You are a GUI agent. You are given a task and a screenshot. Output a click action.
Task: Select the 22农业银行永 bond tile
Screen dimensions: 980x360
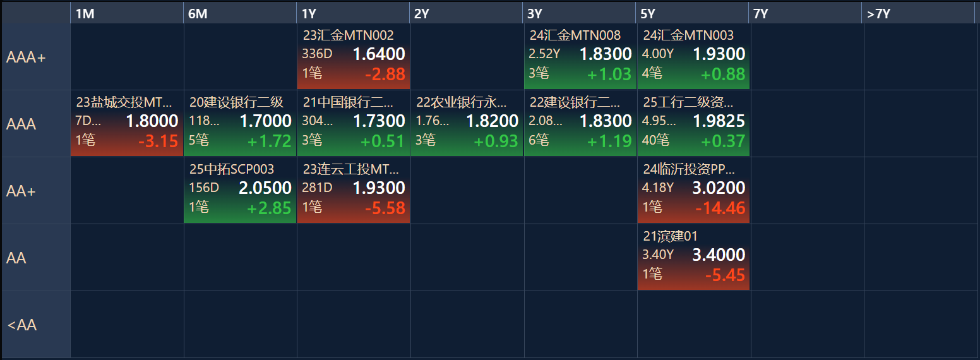467,124
